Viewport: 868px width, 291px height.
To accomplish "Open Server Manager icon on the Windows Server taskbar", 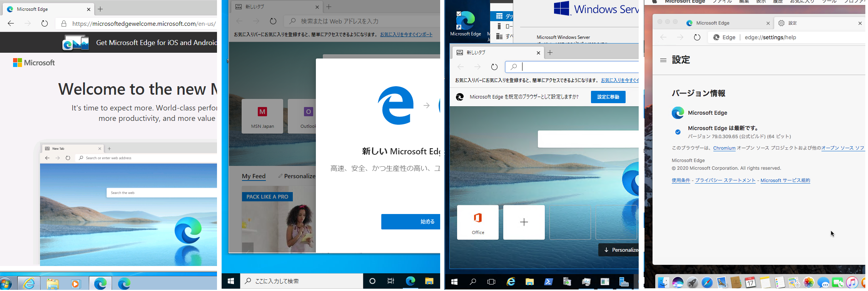I will pyautogui.click(x=624, y=282).
